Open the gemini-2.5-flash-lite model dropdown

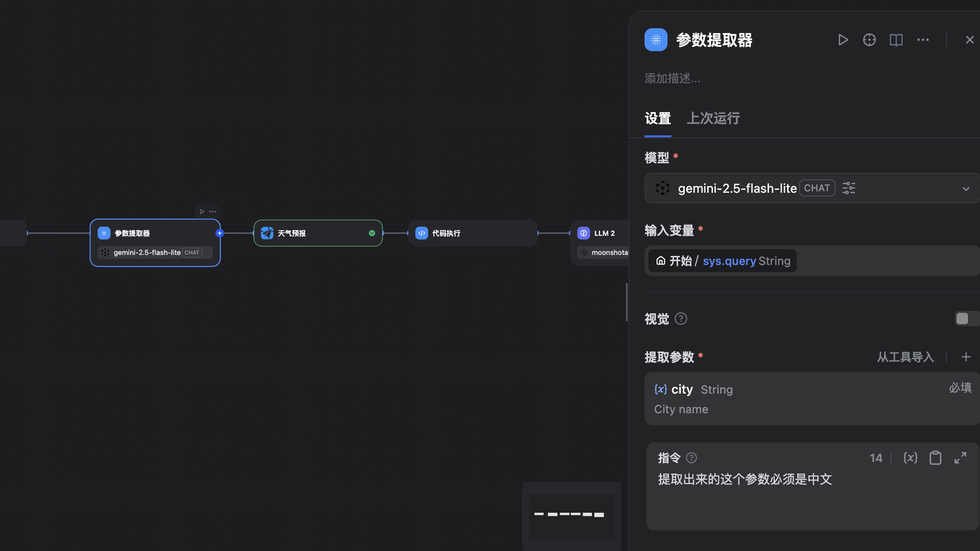coord(812,188)
